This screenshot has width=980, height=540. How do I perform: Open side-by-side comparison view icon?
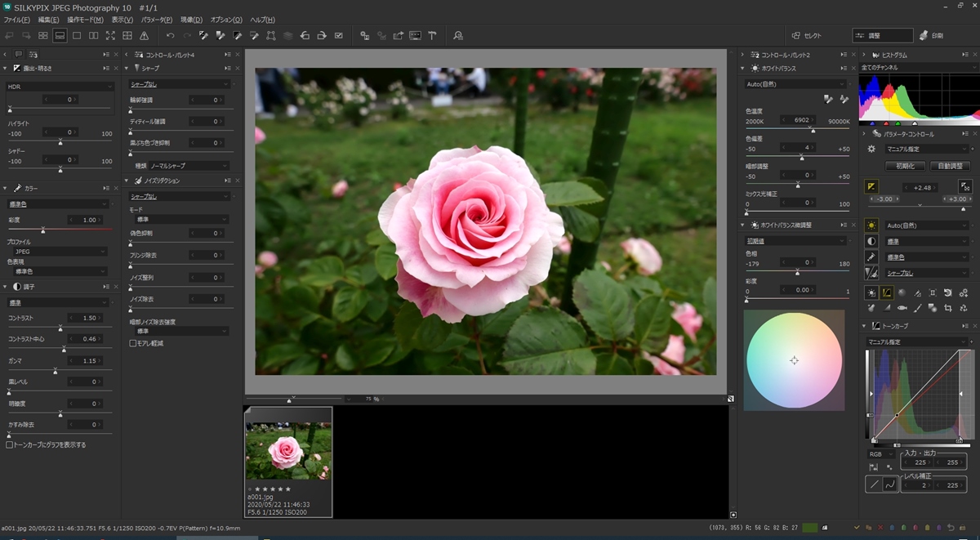(x=94, y=35)
